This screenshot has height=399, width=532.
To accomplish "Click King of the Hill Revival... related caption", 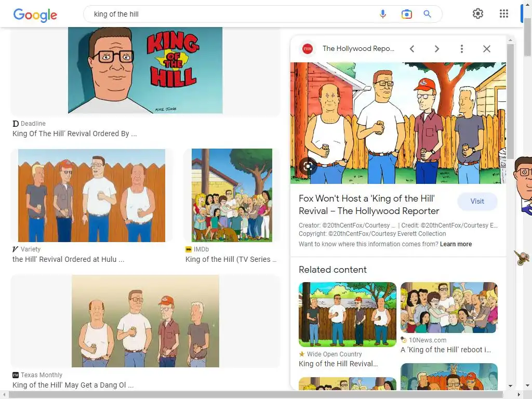I will [338, 364].
